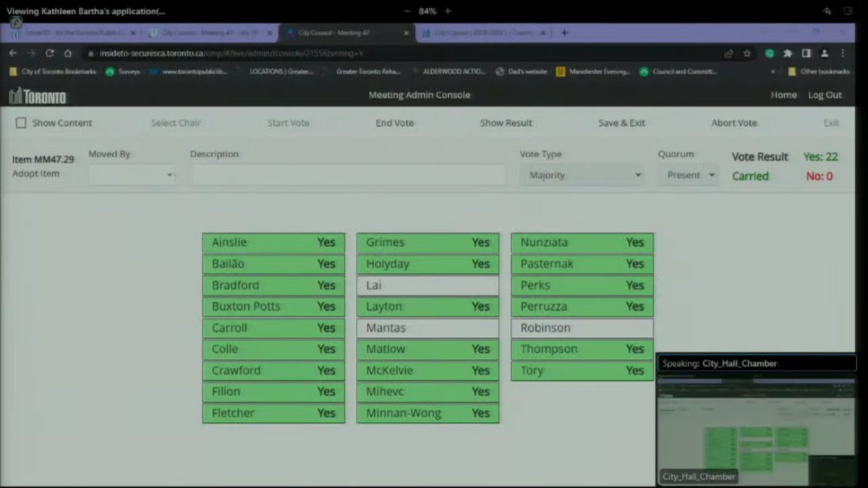The width and height of the screenshot is (868, 488).
Task: Open the Vote Type Majority dropdown
Action: (x=582, y=175)
